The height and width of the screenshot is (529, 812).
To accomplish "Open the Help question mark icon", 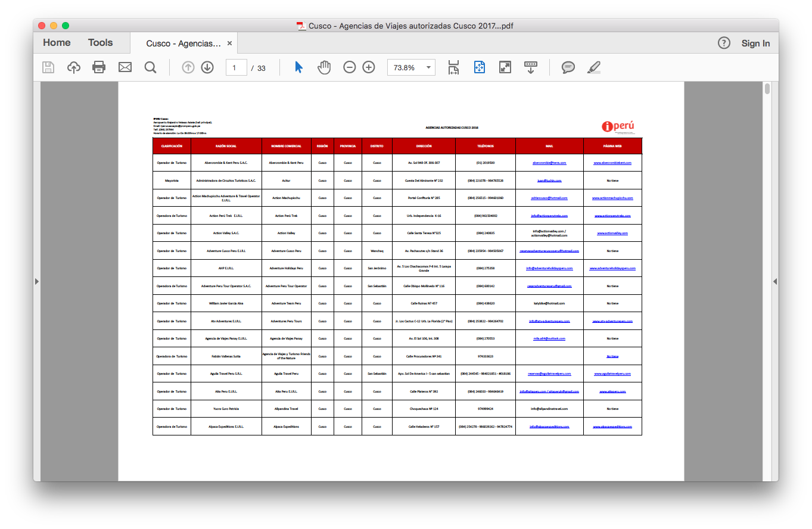I will pos(724,43).
